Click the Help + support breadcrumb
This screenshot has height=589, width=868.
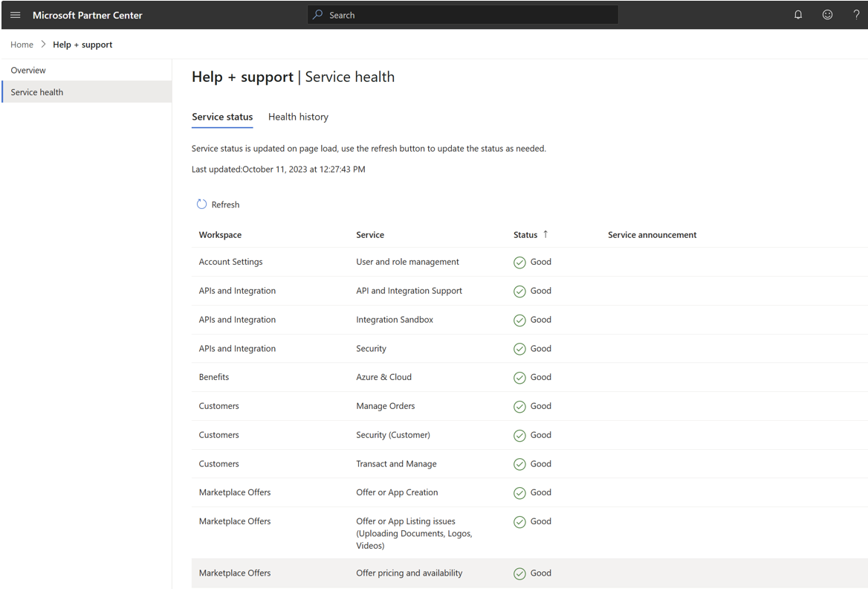82,45
